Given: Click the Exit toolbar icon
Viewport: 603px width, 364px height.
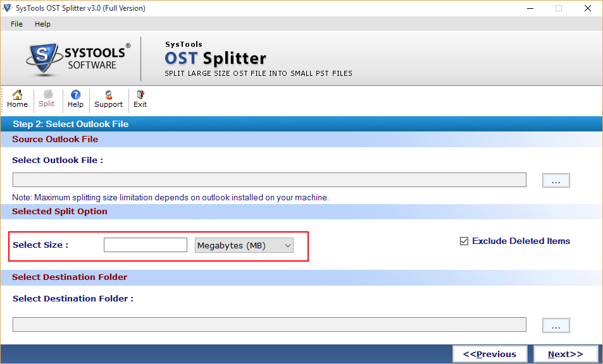Looking at the screenshot, I should (x=140, y=99).
